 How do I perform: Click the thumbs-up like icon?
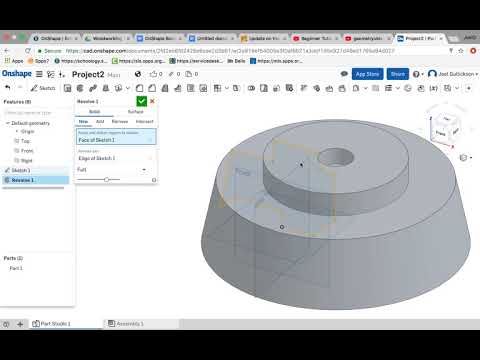tap(153, 74)
